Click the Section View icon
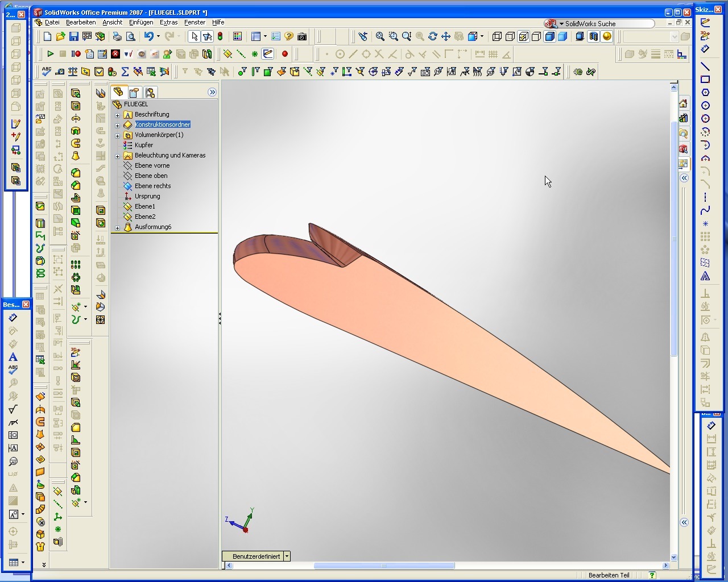Viewport: 728px width, 582px height. [593, 36]
